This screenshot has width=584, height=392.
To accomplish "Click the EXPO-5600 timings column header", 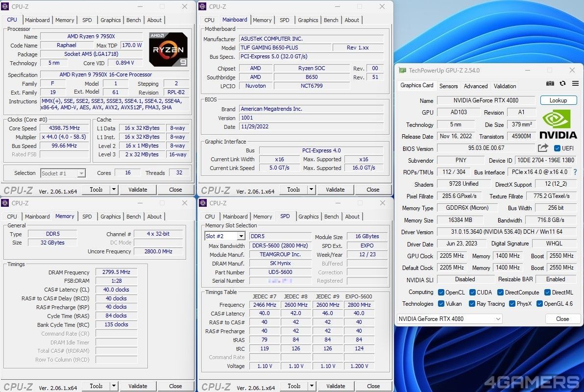I will pos(359,296).
